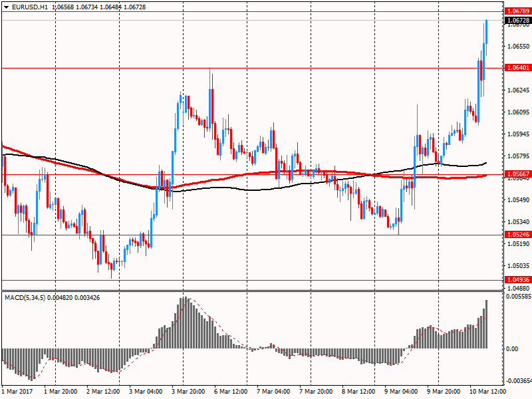Click the 7 Mar 20:00 time label
Screen dimensions: 532x399
pos(316,392)
